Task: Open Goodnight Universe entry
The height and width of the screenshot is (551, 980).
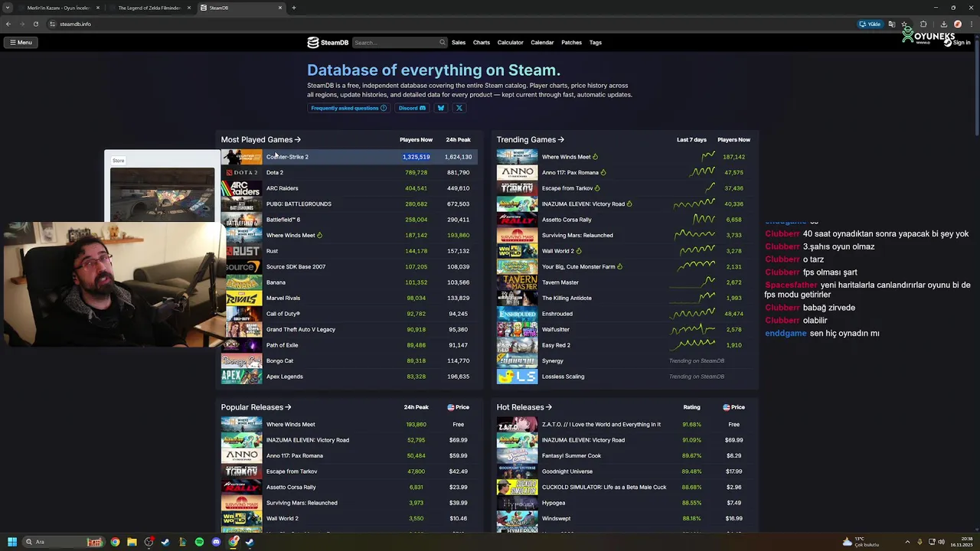Action: coord(567,471)
